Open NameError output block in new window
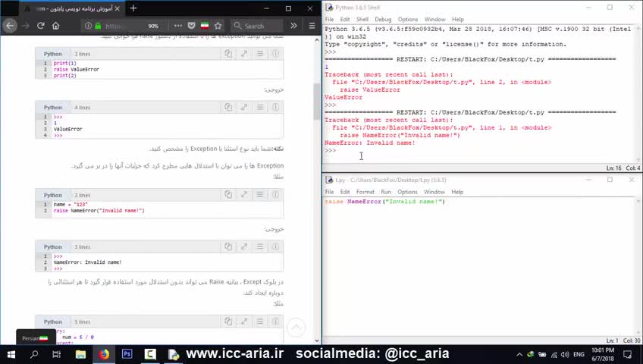This screenshot has width=643, height=364. tap(244, 246)
